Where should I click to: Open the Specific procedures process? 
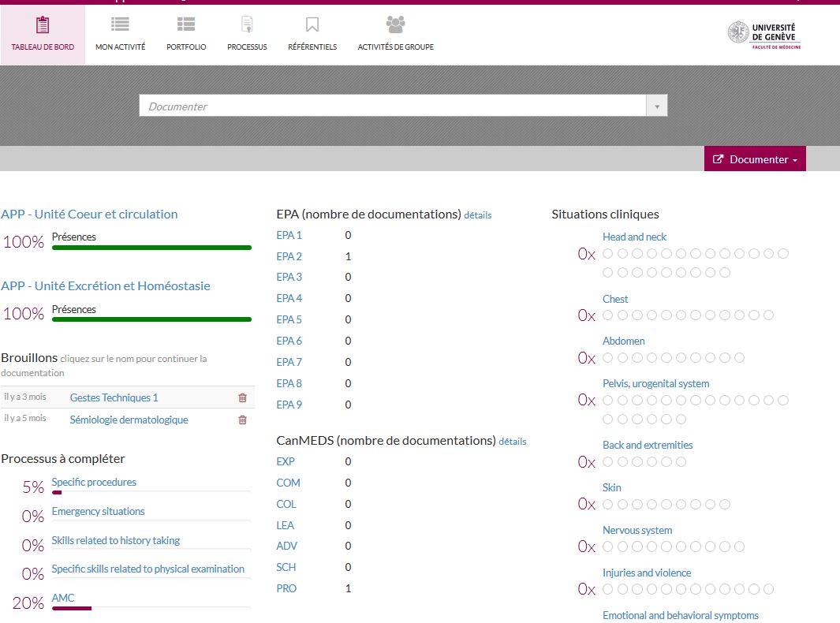[94, 482]
